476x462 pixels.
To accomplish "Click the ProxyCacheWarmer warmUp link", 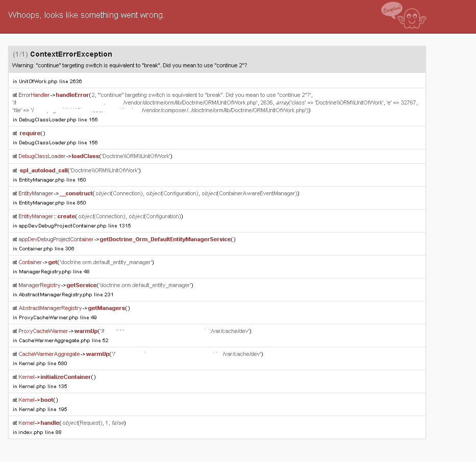I will coord(87,330).
